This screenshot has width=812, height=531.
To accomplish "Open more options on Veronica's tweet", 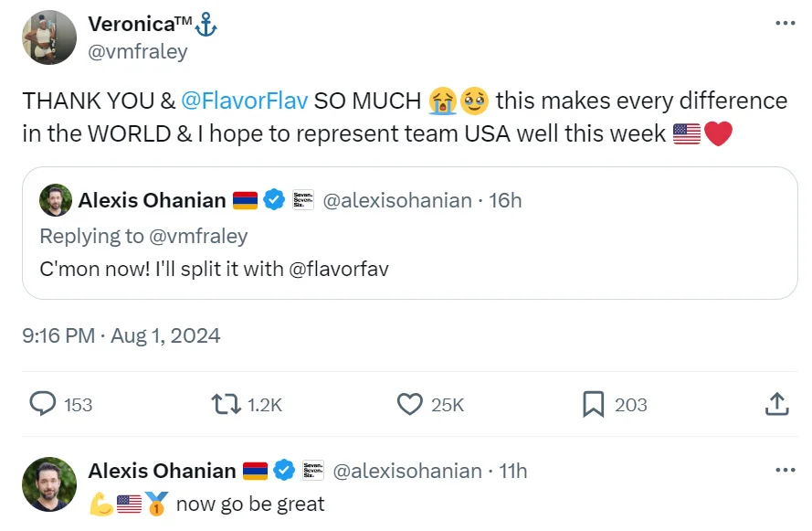I will [785, 24].
